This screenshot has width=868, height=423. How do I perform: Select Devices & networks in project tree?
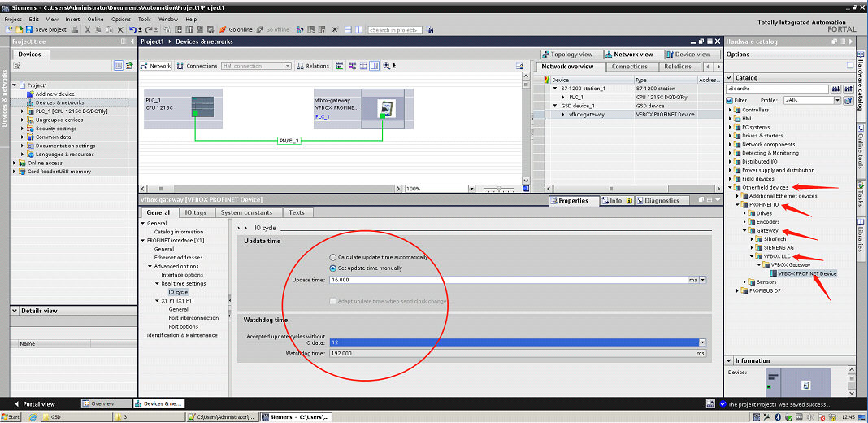(x=60, y=102)
